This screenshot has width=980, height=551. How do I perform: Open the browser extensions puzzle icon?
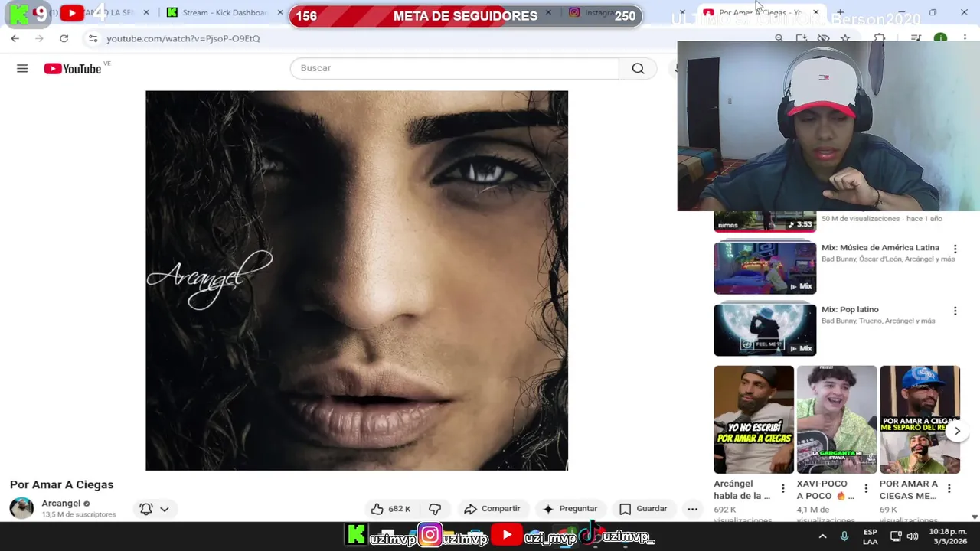point(880,38)
